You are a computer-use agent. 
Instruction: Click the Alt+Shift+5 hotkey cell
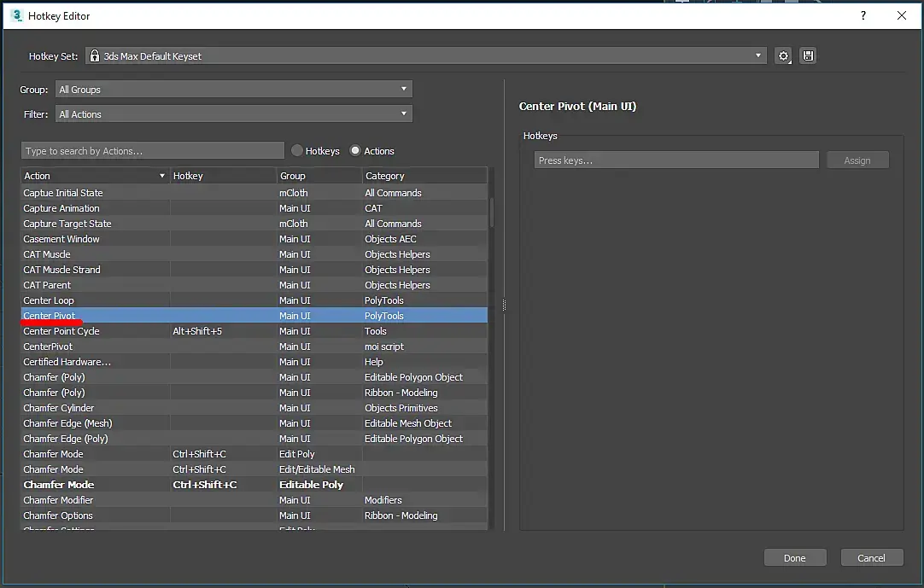(x=224, y=330)
